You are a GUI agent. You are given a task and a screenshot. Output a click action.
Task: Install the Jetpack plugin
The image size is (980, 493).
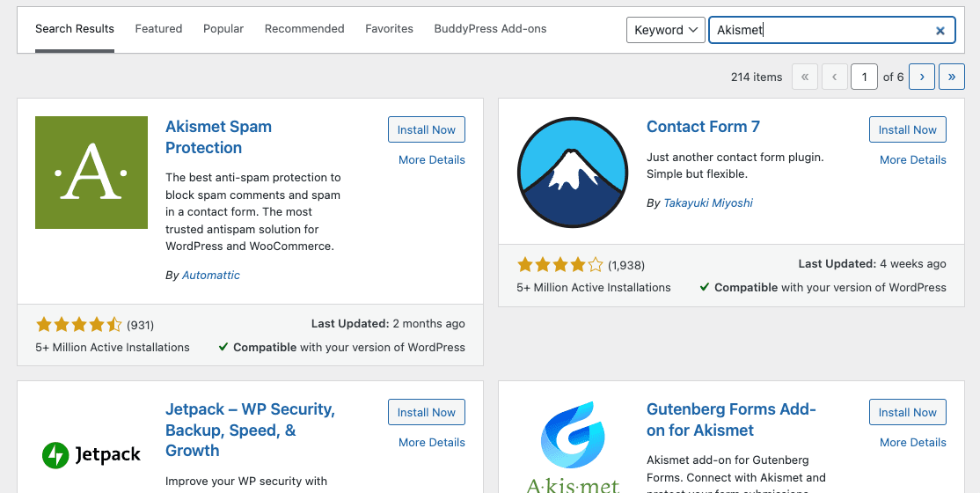coord(427,412)
